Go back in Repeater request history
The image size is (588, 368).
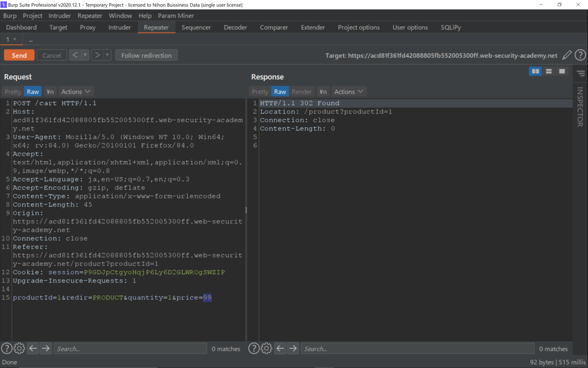[x=75, y=55]
